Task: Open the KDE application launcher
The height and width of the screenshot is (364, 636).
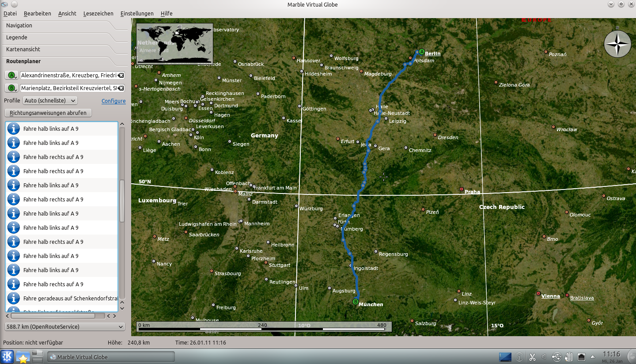Action: 8,356
